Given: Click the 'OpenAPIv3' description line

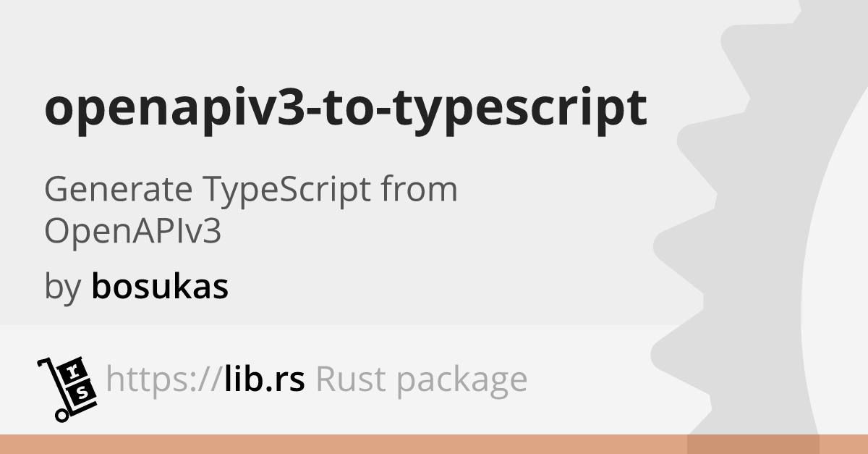Looking at the screenshot, I should 132,232.
